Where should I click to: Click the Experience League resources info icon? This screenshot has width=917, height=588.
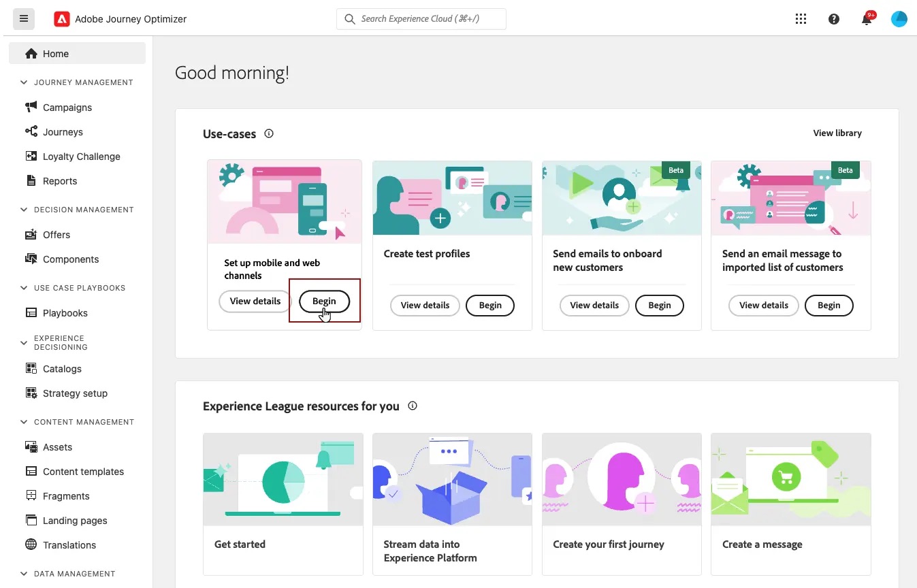click(x=412, y=406)
